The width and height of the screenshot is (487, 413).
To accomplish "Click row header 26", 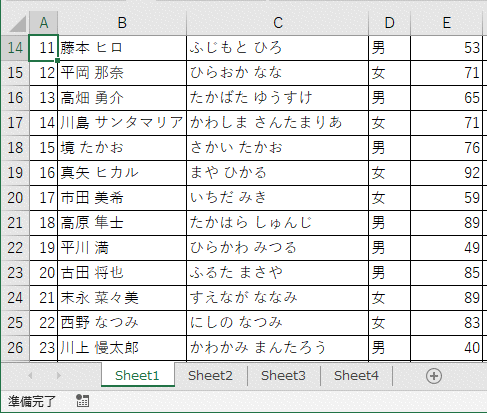I will pyautogui.click(x=15, y=348).
